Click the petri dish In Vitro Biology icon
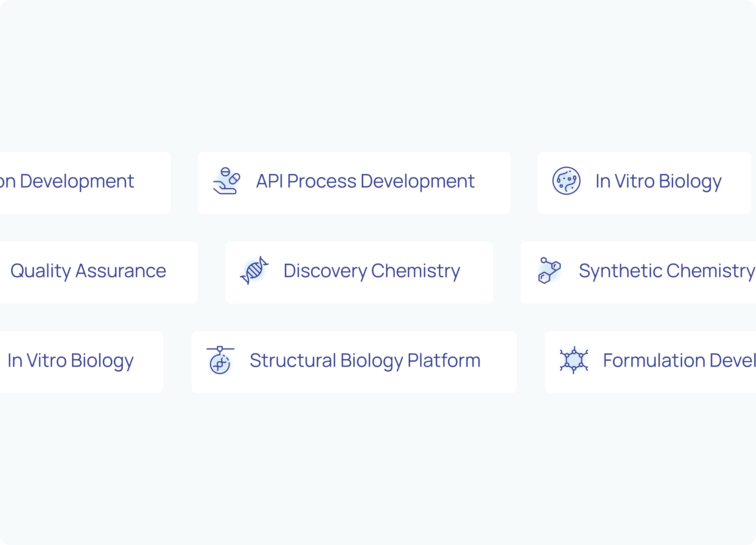Image resolution: width=756 pixels, height=545 pixels. click(x=566, y=181)
